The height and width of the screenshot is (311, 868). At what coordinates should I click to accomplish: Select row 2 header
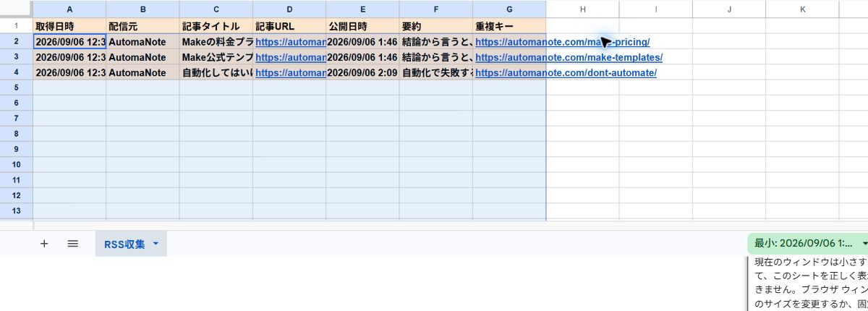(x=16, y=41)
